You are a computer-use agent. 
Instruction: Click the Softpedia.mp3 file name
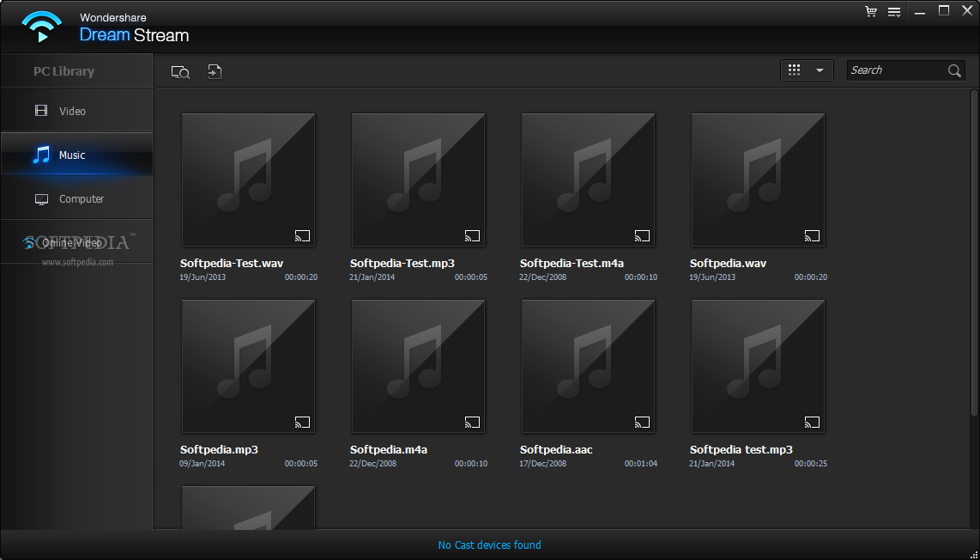tap(220, 450)
